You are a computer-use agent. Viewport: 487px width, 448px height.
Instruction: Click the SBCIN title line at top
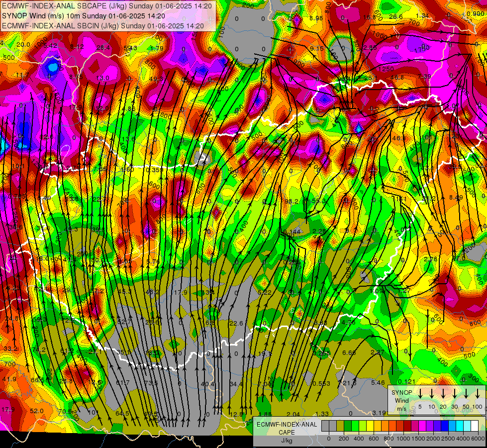pos(103,26)
